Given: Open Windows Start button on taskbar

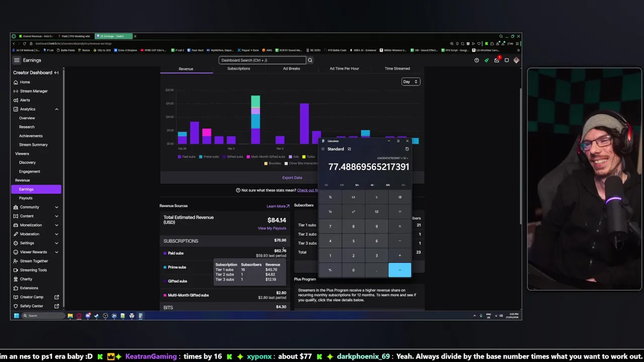Looking at the screenshot, I should (x=16, y=316).
